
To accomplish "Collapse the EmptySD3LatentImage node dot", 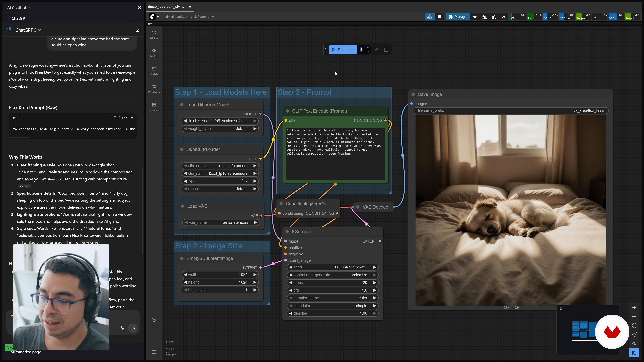I will click(182, 258).
